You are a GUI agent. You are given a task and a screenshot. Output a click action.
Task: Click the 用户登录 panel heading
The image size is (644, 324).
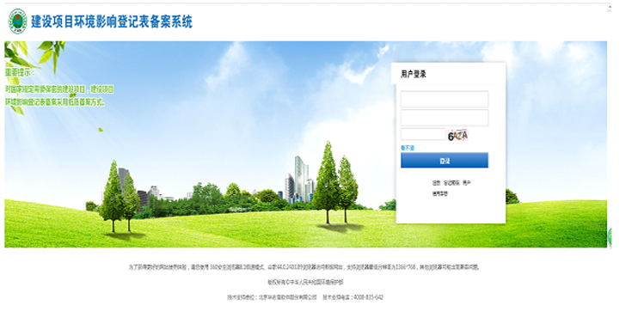tap(414, 74)
